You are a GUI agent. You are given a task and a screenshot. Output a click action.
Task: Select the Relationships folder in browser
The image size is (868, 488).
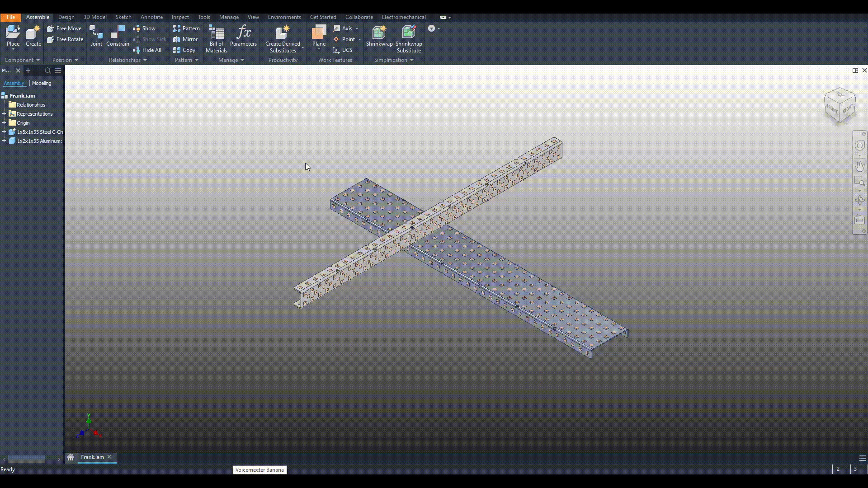click(27, 105)
